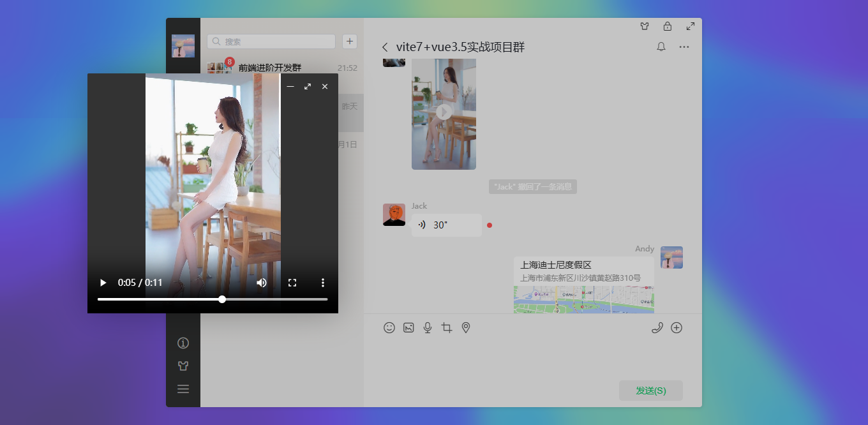The height and width of the screenshot is (425, 868).
Task: Click the location sharing pin icon
Action: point(465,327)
